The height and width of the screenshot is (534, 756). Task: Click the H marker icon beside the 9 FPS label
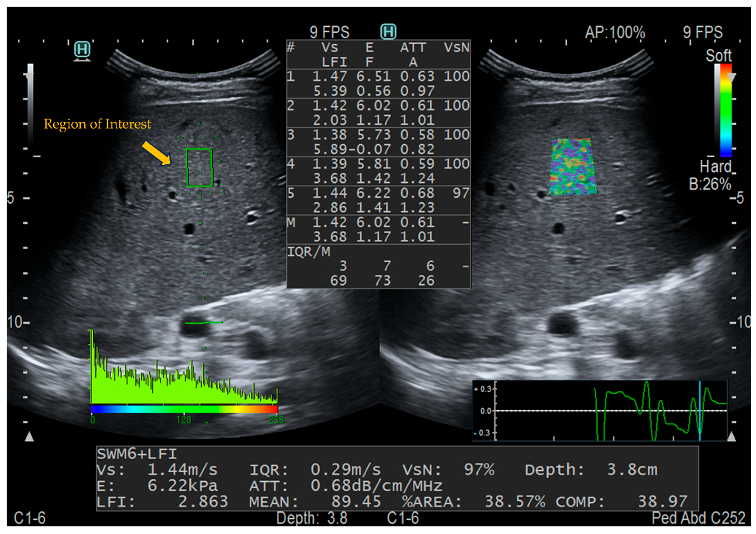tap(388, 32)
